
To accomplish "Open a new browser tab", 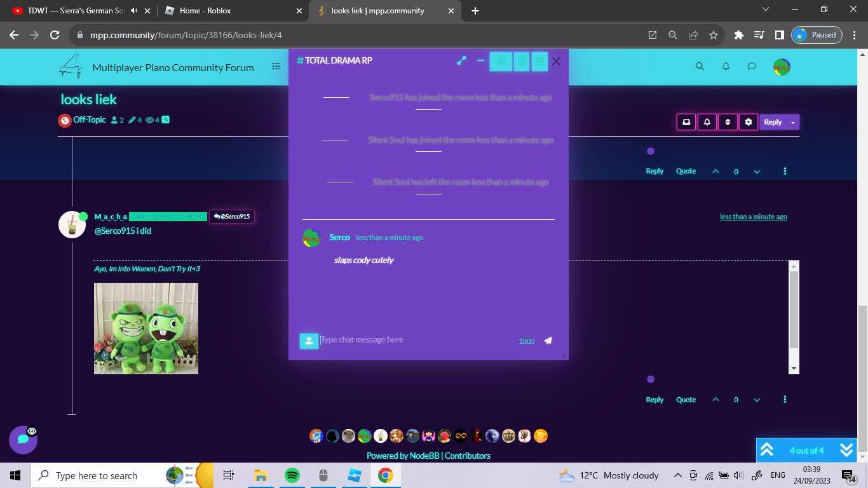I will click(475, 11).
